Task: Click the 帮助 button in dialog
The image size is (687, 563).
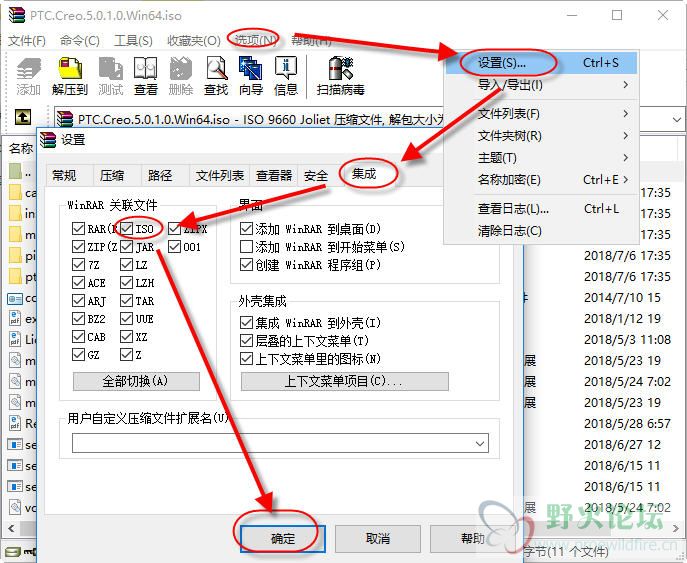Action: click(472, 538)
